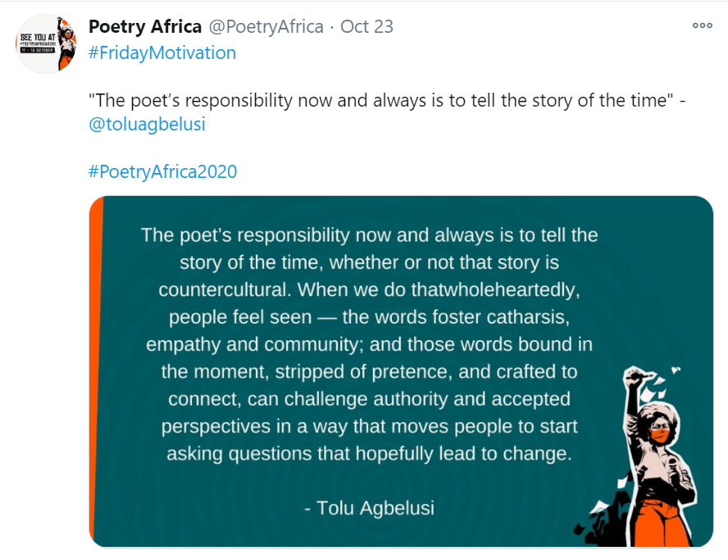Open the Poetry Africa display name
This screenshot has height=560, width=728.
click(145, 26)
